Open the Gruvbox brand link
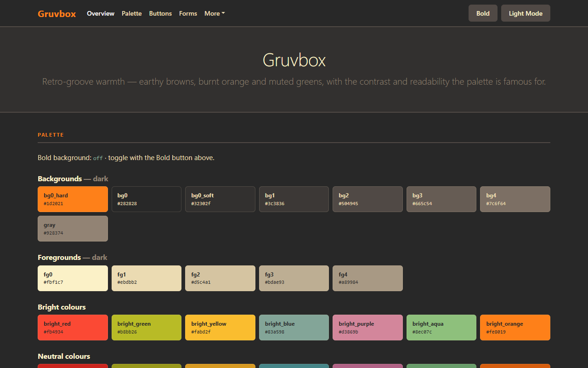Viewport: 588px width, 368px height. click(x=57, y=13)
